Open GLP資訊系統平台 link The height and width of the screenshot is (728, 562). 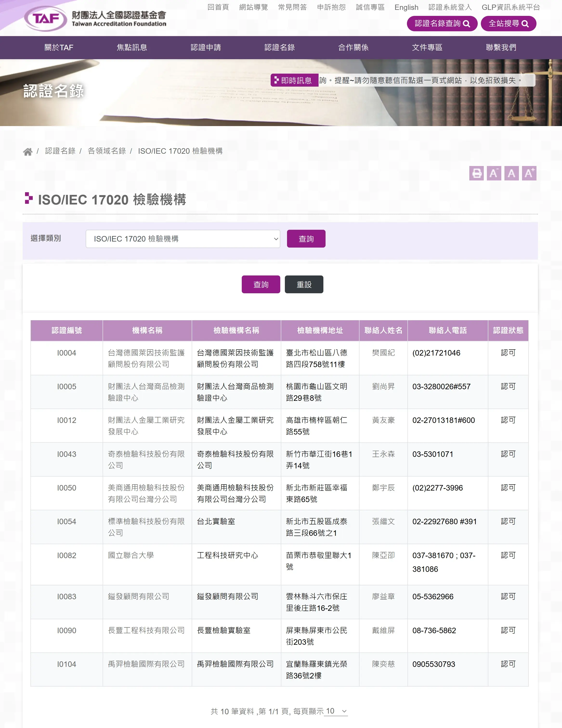point(511,7)
